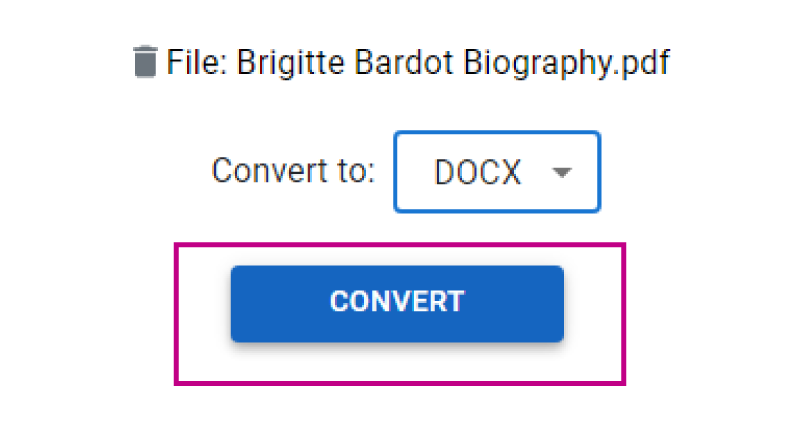Expand the DOCX output format selector
The image size is (800, 445).
pos(497,172)
